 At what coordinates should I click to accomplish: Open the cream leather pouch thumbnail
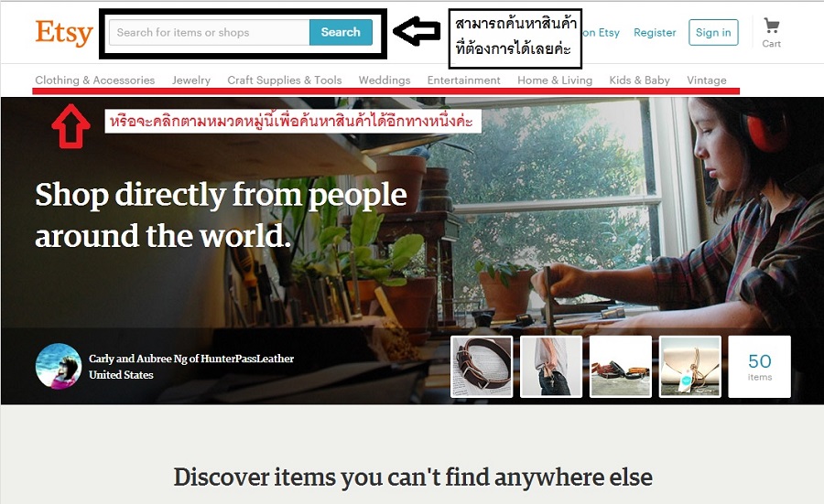(689, 367)
